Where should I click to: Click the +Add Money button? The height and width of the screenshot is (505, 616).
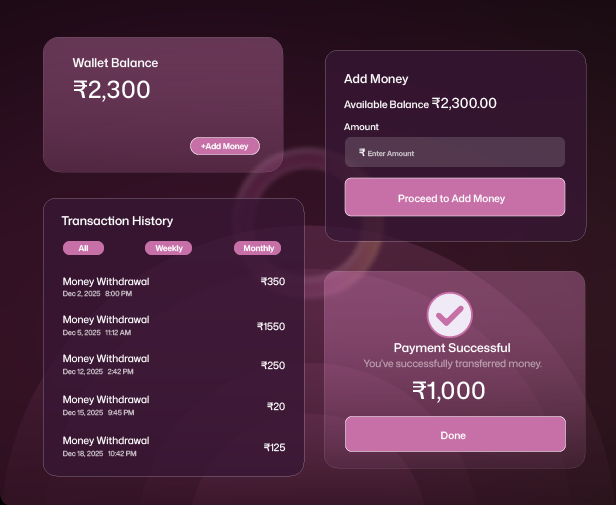coord(225,146)
